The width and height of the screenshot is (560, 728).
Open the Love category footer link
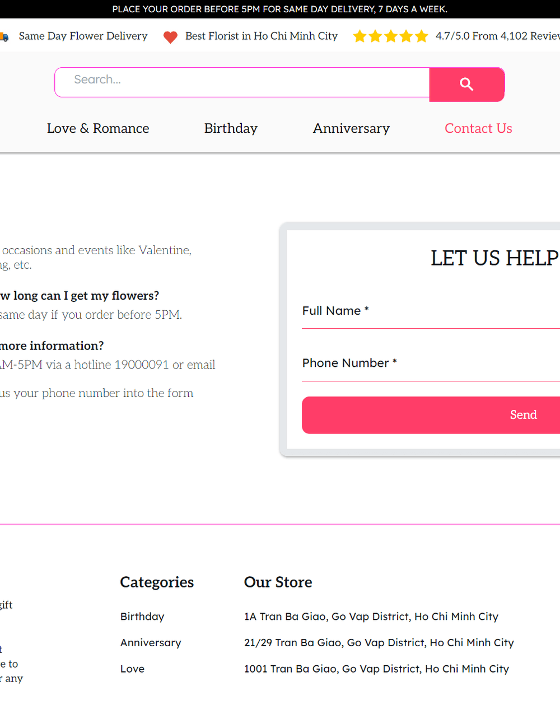click(x=132, y=669)
